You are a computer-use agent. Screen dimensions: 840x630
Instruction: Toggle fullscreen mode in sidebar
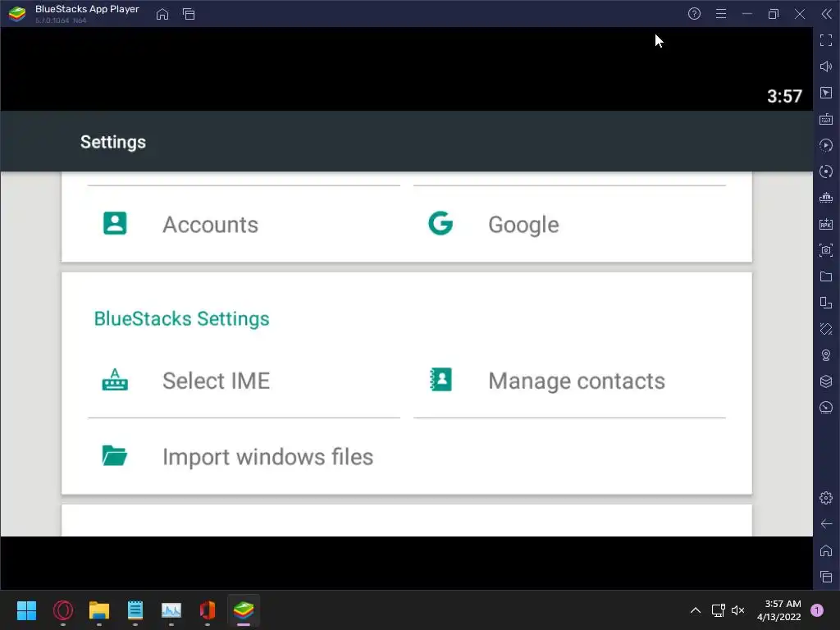tap(826, 40)
